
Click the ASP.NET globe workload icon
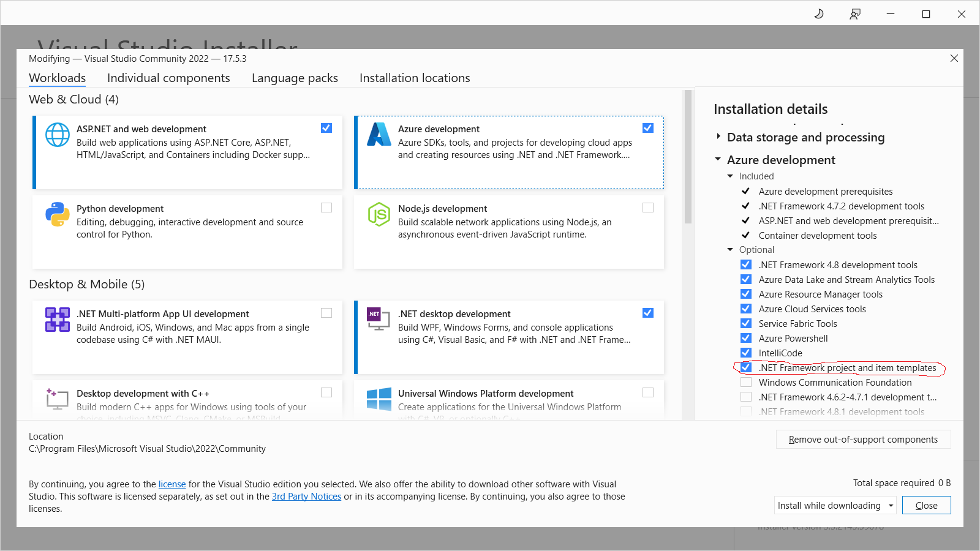coord(58,135)
